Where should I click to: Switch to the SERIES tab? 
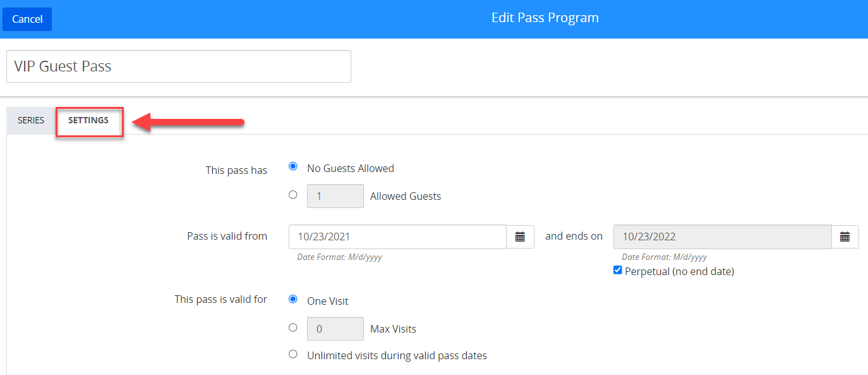click(30, 120)
